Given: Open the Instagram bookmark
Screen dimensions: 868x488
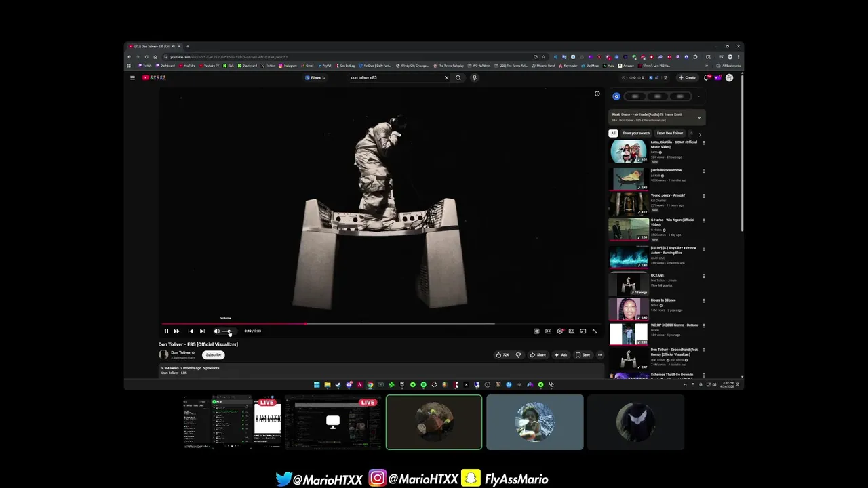Looking at the screenshot, I should coord(288,66).
